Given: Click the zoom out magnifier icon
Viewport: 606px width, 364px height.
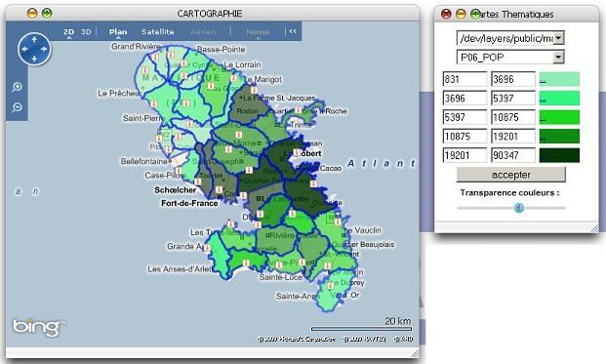Looking at the screenshot, I should point(17,107).
